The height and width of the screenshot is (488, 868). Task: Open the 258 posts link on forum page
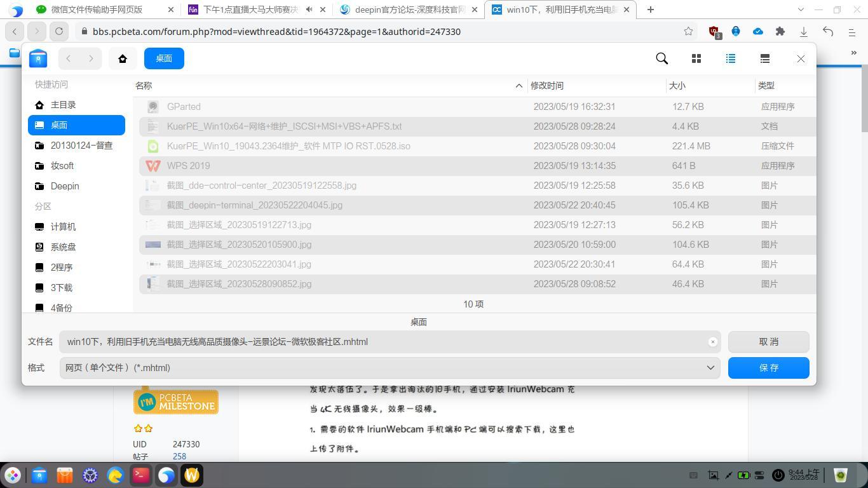coord(179,456)
